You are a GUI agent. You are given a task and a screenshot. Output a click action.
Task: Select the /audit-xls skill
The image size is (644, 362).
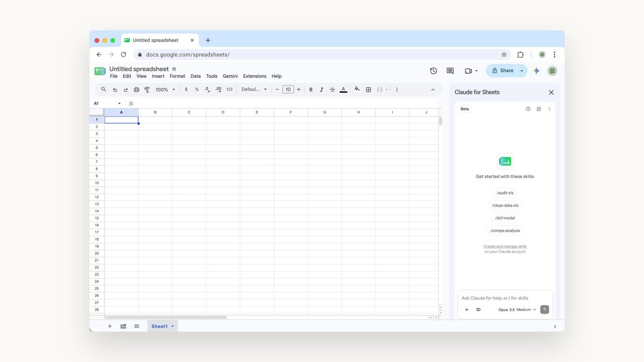tap(505, 193)
